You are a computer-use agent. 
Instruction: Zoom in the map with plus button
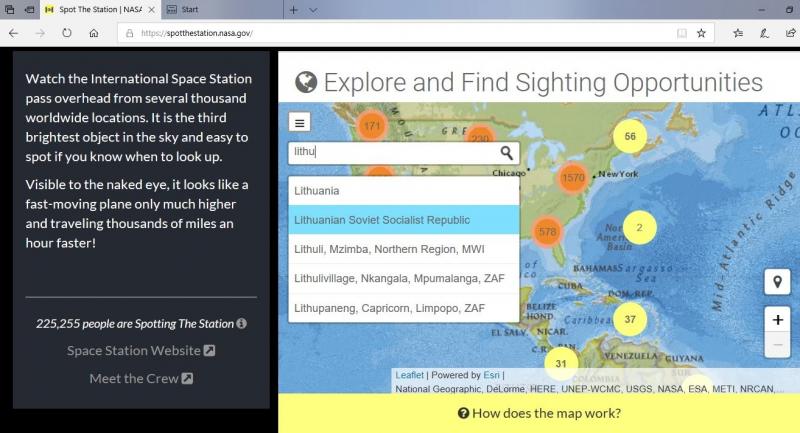[x=777, y=319]
